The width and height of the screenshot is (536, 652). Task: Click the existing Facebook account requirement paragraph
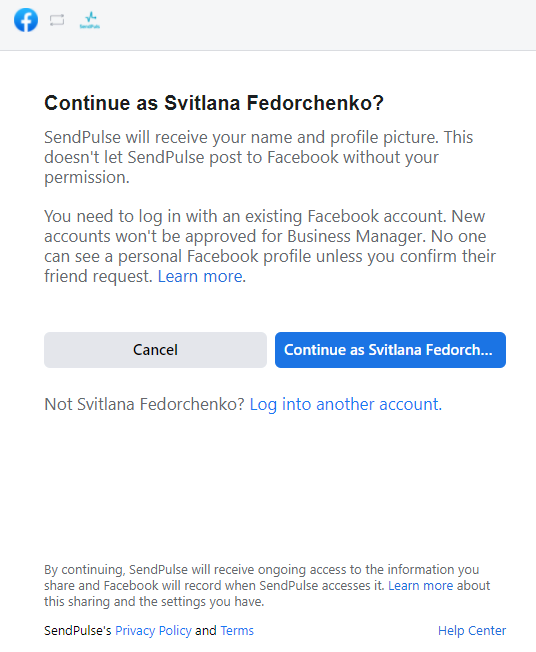pos(269,246)
